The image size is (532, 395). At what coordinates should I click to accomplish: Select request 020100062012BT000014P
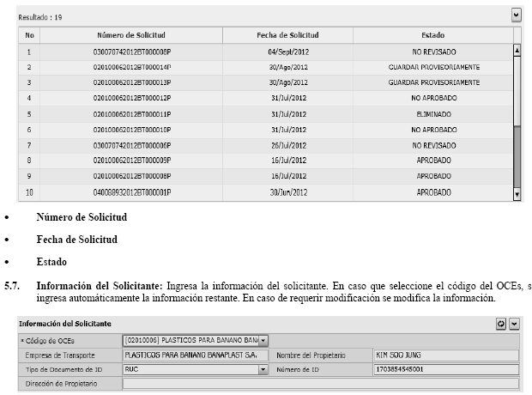[x=132, y=67]
